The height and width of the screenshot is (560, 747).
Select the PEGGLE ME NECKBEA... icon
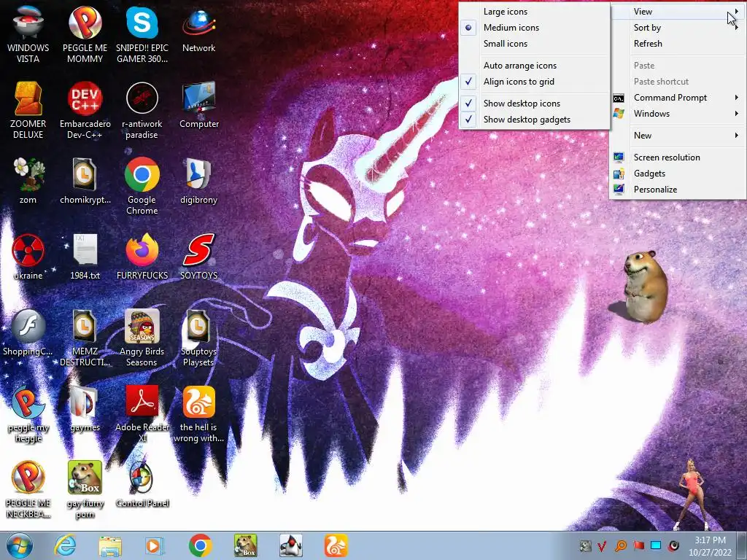tap(28, 489)
